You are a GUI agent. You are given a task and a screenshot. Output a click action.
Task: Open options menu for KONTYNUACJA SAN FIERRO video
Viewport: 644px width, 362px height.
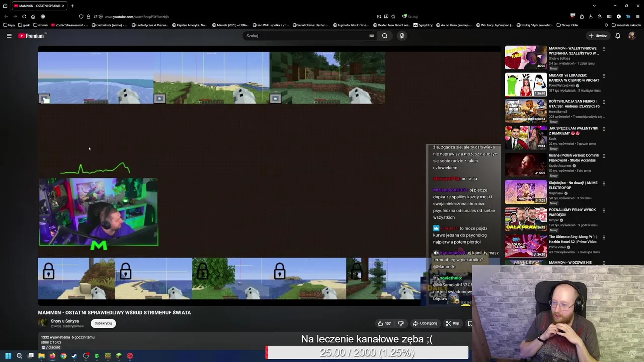click(604, 102)
